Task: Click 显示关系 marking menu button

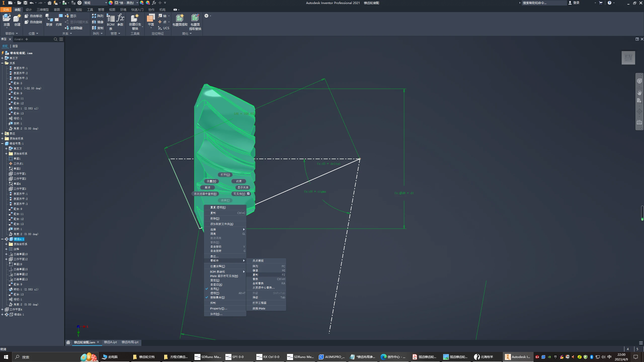Action: [243, 187]
